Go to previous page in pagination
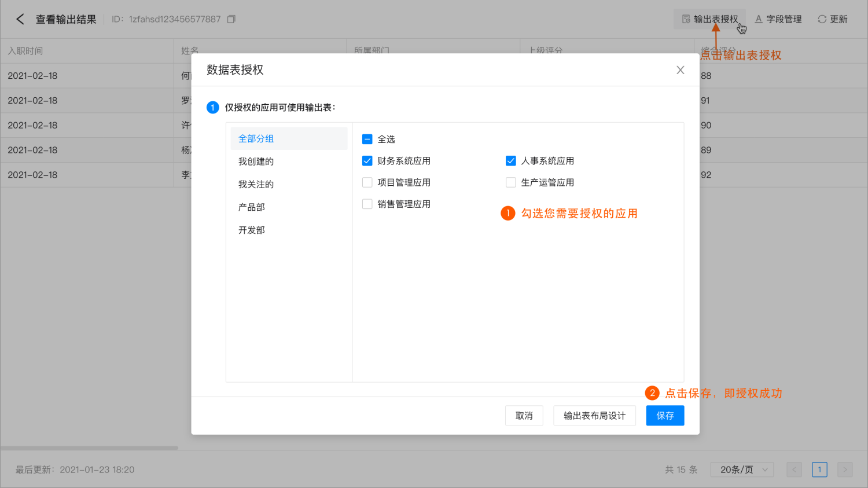The height and width of the screenshot is (488, 868). 794,469
